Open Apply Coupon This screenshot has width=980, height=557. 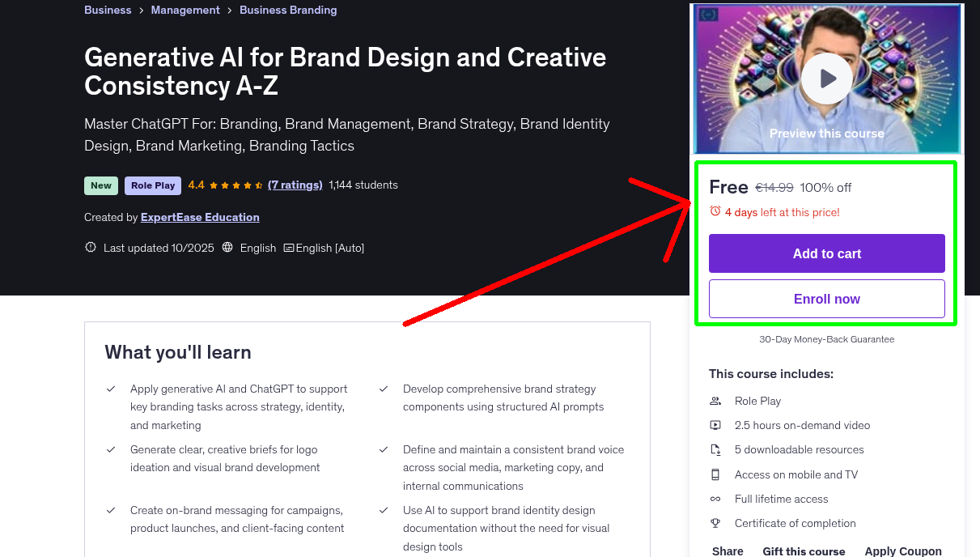tap(903, 551)
